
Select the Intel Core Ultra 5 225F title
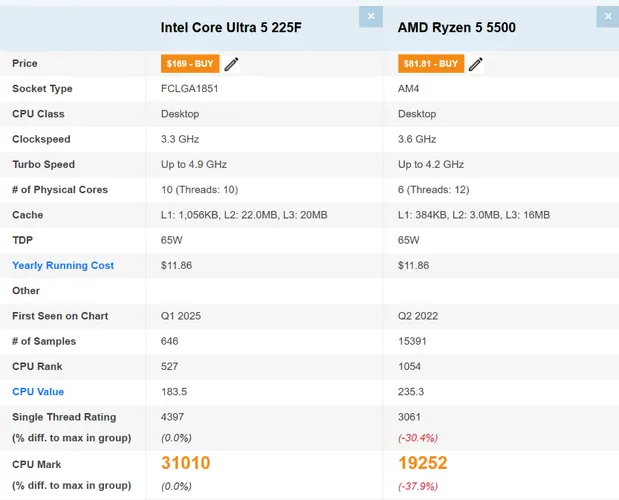pyautogui.click(x=231, y=27)
